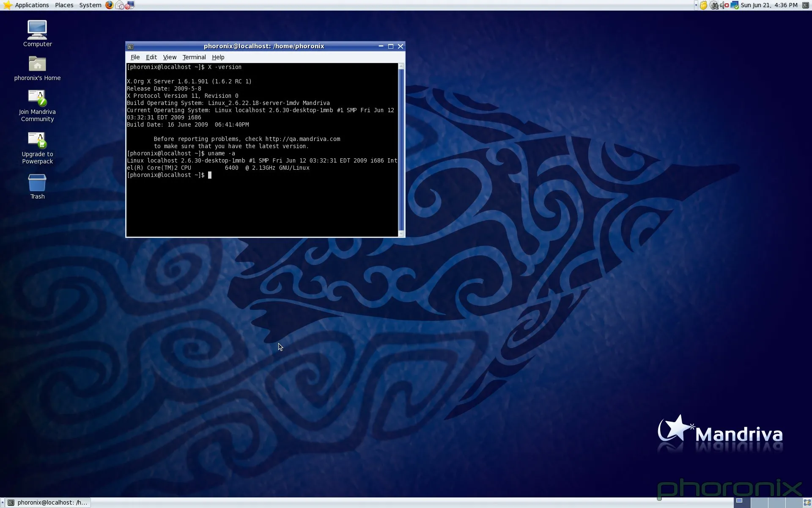This screenshot has width=812, height=508.
Task: Click the 'uname -a' command text
Action: click(221, 153)
